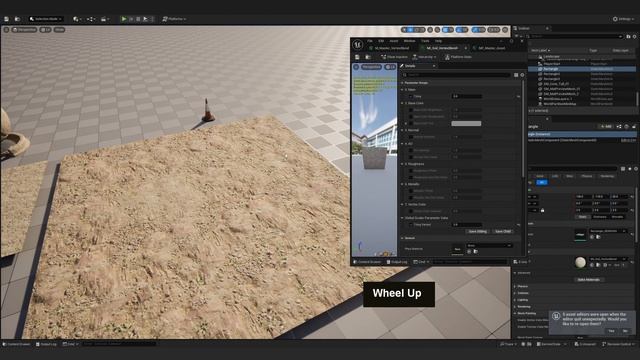Screen dimensions: 640x360
Task: Switch to the first M_Master tab in material editor
Action: (392, 48)
